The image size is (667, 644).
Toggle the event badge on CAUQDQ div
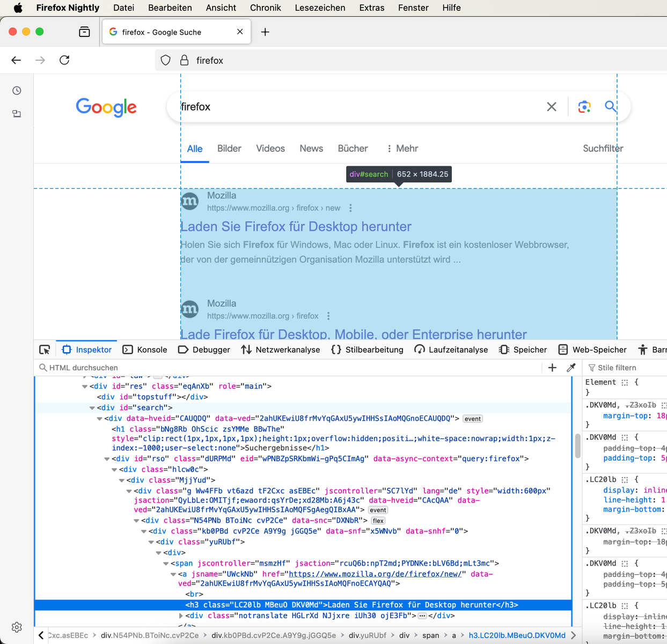point(472,419)
